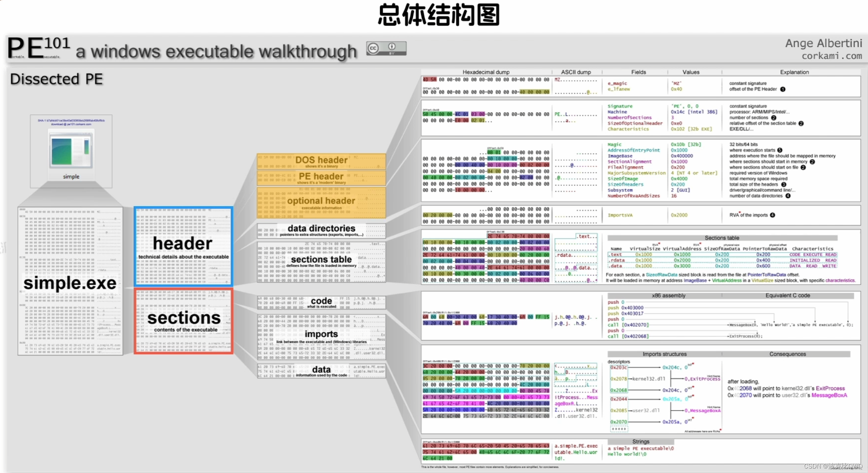The height and width of the screenshot is (473, 868).
Task: Click the data directories box
Action: pos(321,230)
